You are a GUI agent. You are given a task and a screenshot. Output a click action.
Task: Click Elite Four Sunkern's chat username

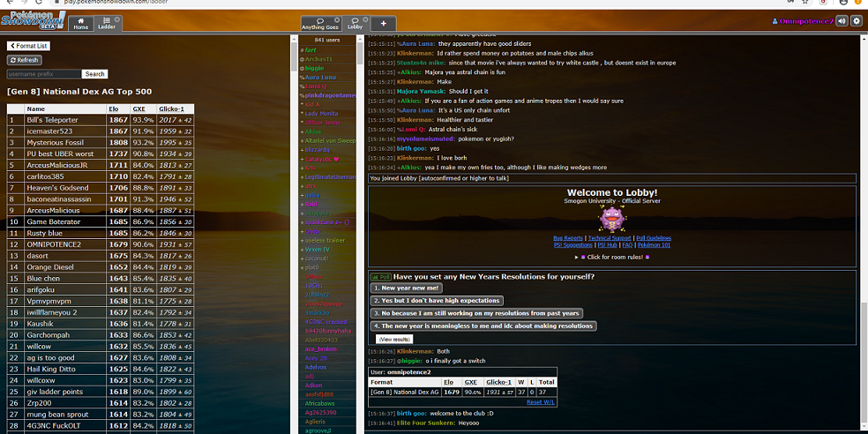(x=426, y=423)
